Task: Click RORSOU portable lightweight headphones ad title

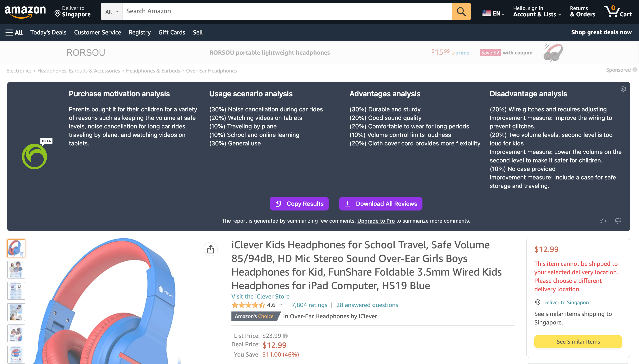Action: 270,53
